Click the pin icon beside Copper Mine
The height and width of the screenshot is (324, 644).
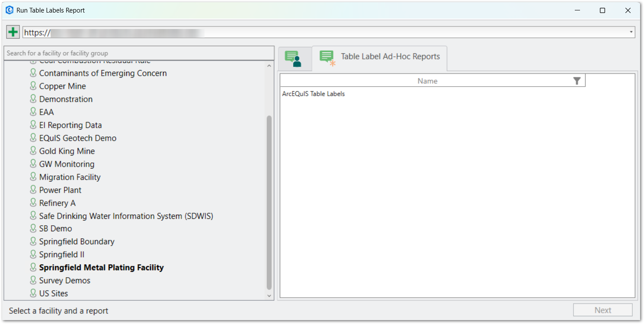pyautogui.click(x=34, y=86)
